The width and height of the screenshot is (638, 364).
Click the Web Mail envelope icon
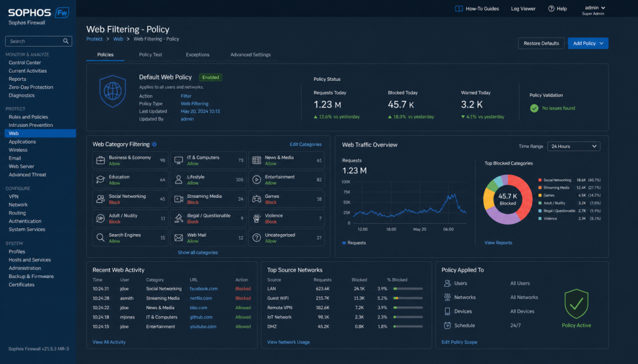pos(179,238)
